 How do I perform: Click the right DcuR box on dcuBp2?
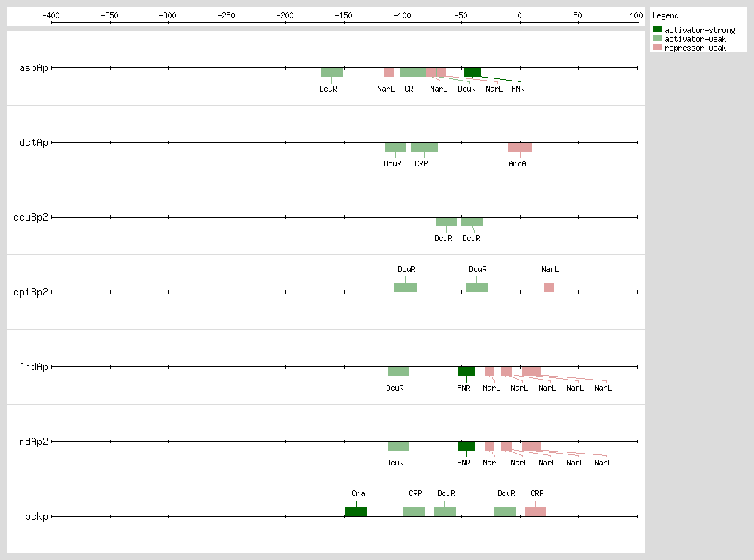tap(472, 222)
